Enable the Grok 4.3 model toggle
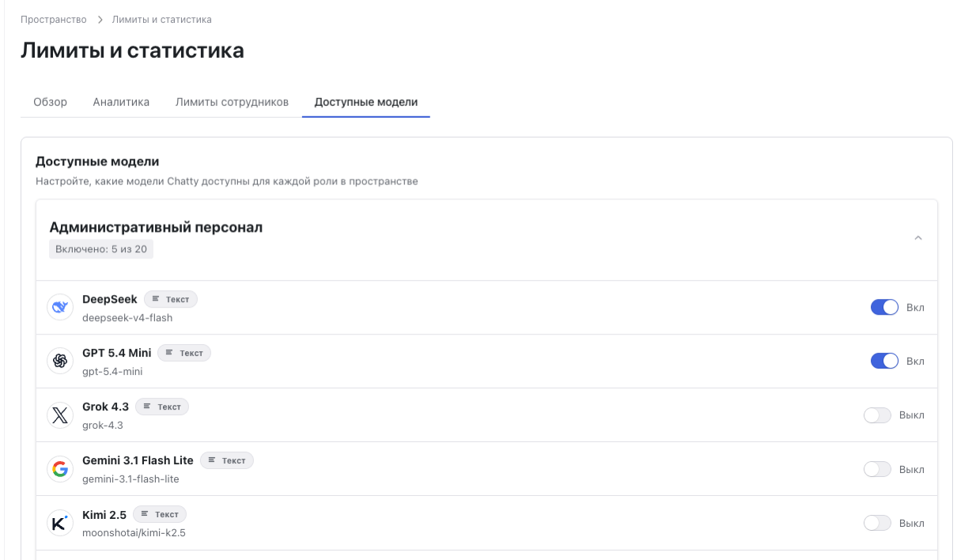This screenshot has height=560, width=957. (x=877, y=415)
